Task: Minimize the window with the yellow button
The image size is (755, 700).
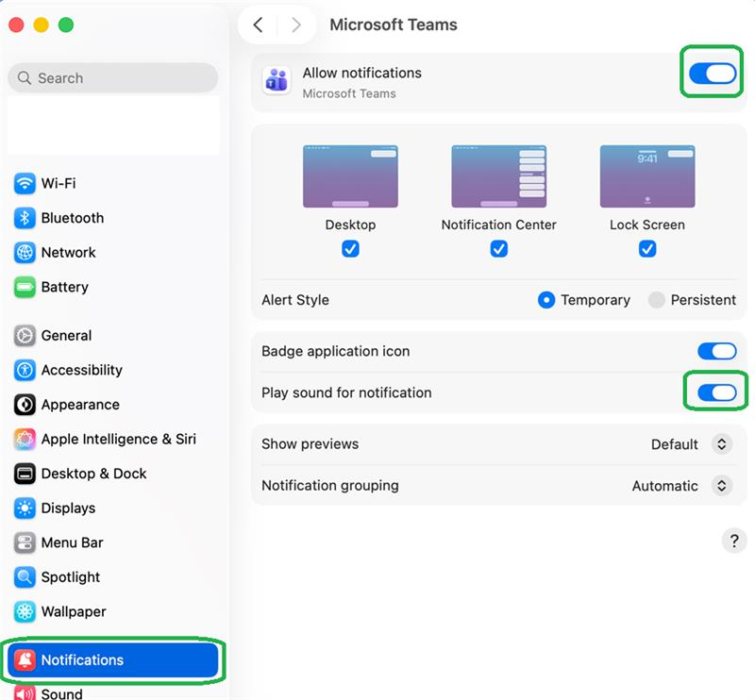Action: point(41,25)
